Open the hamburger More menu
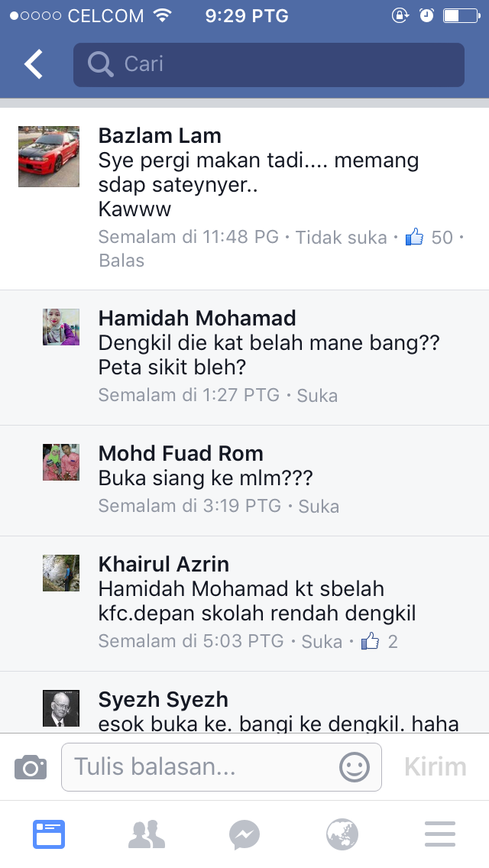This screenshot has height=868, width=489. tap(440, 834)
